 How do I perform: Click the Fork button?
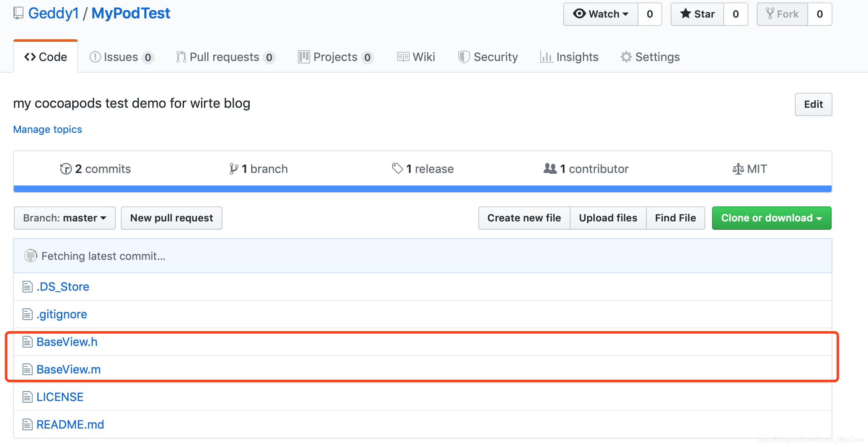pos(782,14)
